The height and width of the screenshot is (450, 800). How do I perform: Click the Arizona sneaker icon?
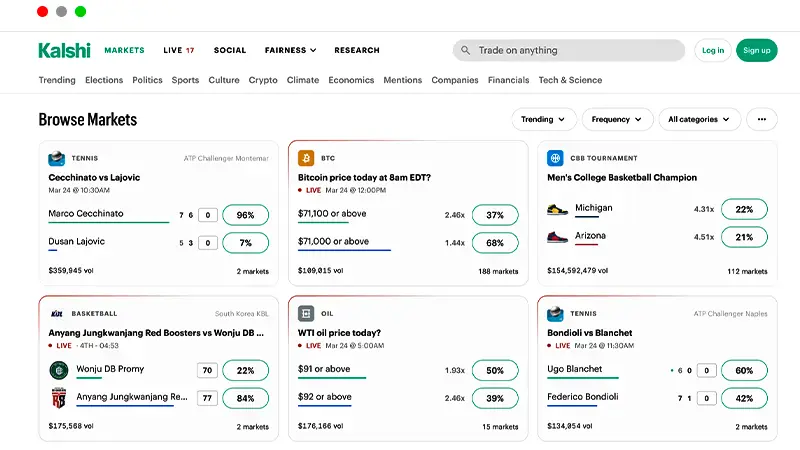(557, 237)
